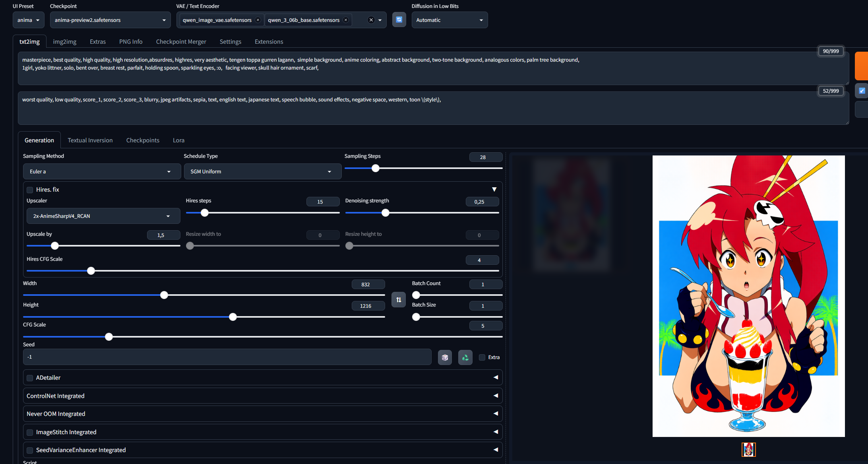The height and width of the screenshot is (464, 868).
Task: Open the Extras tab
Action: [98, 42]
